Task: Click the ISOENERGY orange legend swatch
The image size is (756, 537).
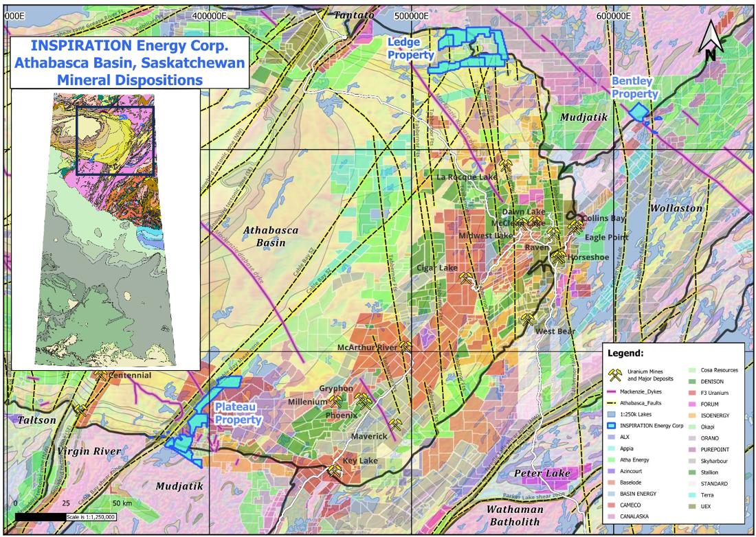Action: point(692,415)
